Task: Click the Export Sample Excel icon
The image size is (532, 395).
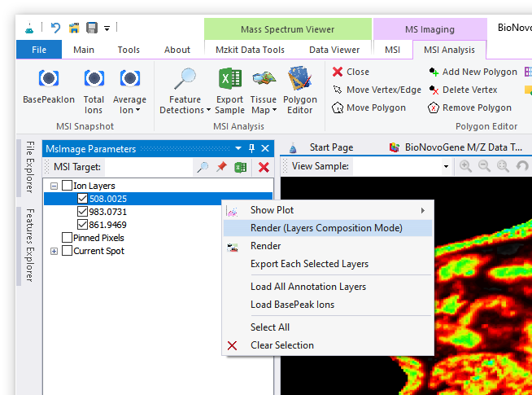Action: click(229, 79)
